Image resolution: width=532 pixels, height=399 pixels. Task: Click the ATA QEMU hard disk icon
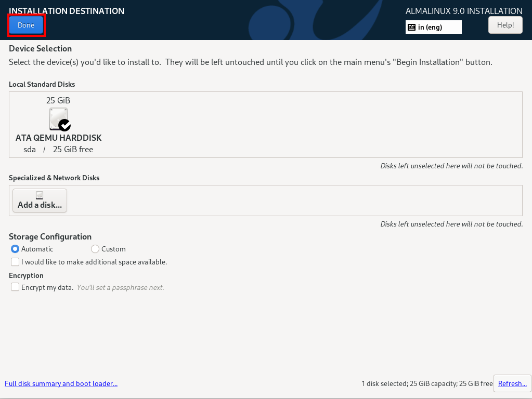pos(58,118)
